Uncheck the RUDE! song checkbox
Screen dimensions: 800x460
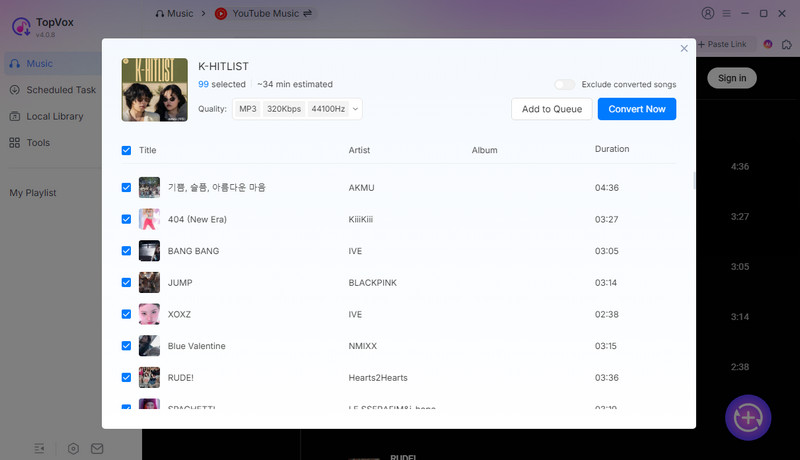[127, 377]
